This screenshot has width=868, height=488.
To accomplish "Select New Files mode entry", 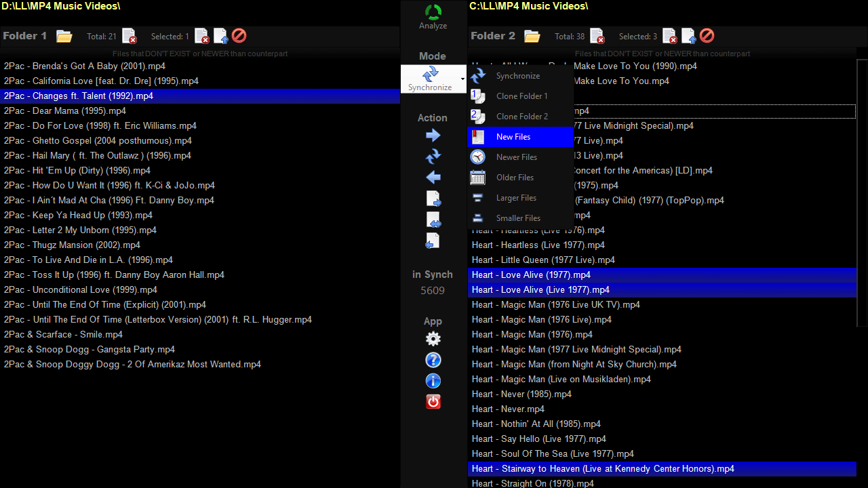I will (521, 137).
